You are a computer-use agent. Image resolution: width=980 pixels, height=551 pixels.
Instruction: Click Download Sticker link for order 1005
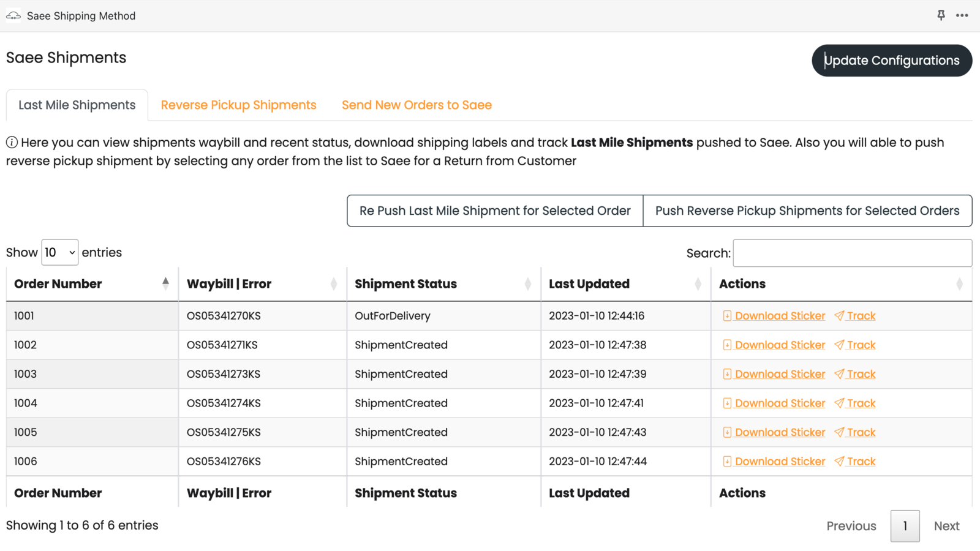pos(780,432)
